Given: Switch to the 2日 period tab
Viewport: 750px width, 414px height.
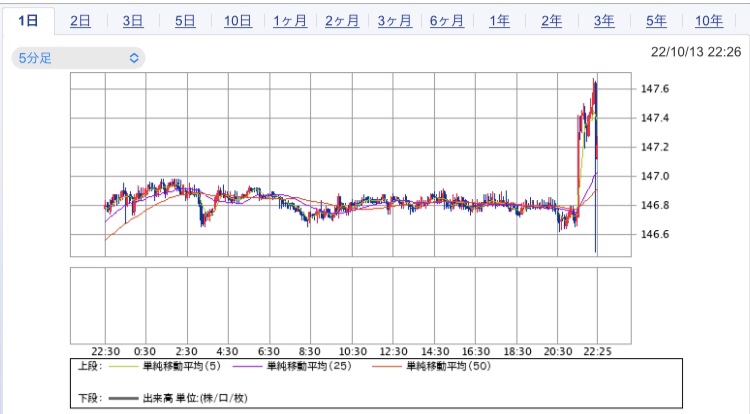Looking at the screenshot, I should (x=80, y=21).
